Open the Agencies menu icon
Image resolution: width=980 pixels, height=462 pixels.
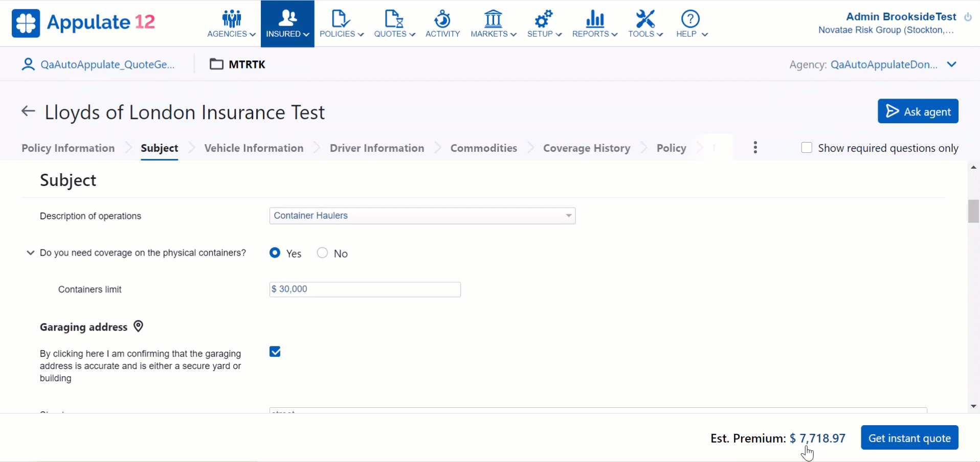pyautogui.click(x=232, y=18)
